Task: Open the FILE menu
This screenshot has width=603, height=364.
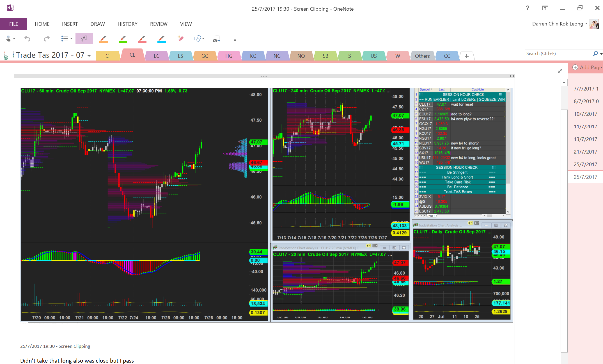Action: [x=13, y=24]
